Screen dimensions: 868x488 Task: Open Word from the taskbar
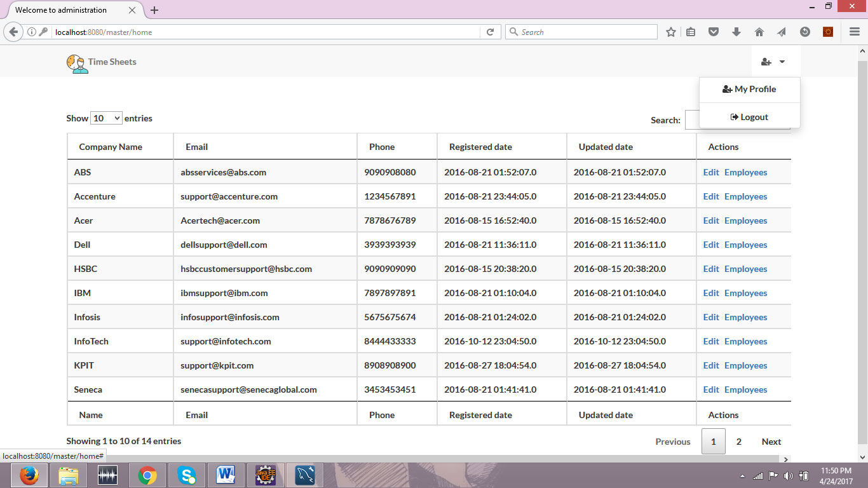[226, 475]
